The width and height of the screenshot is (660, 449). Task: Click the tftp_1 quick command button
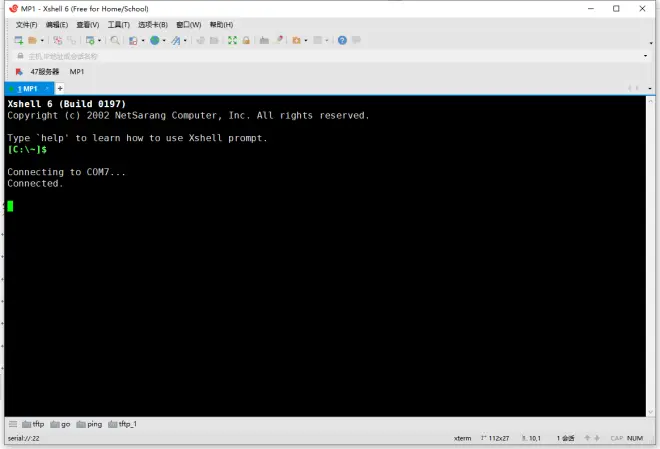click(x=122, y=424)
